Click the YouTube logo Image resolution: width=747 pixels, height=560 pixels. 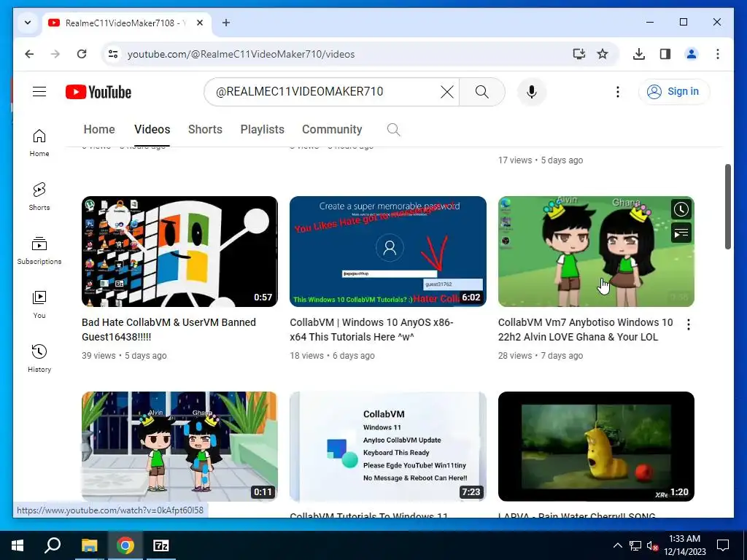click(98, 92)
